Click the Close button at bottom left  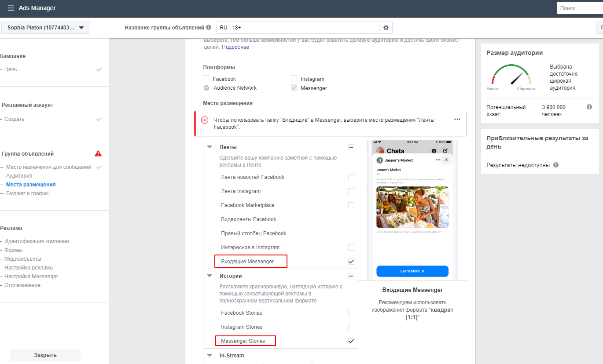45,355
